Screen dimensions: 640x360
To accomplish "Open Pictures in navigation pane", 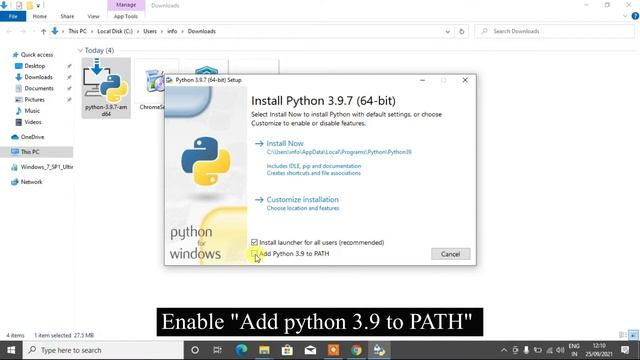I will 34,100.
